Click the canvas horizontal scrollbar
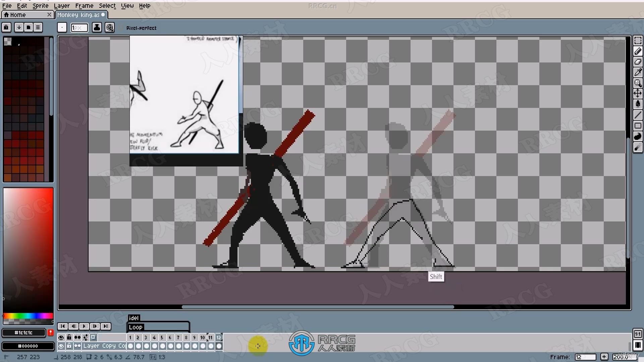 coord(318,307)
